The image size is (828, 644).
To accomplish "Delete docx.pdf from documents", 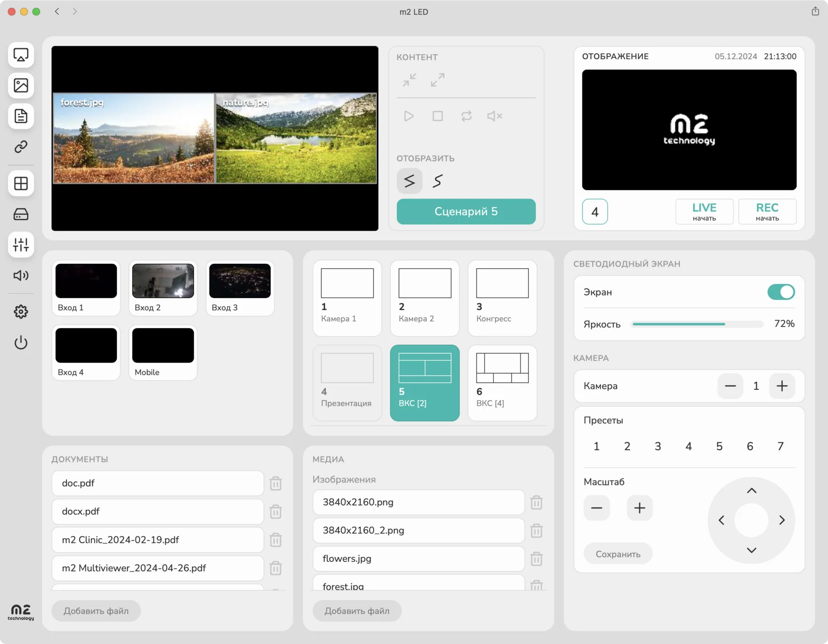I will click(x=276, y=511).
